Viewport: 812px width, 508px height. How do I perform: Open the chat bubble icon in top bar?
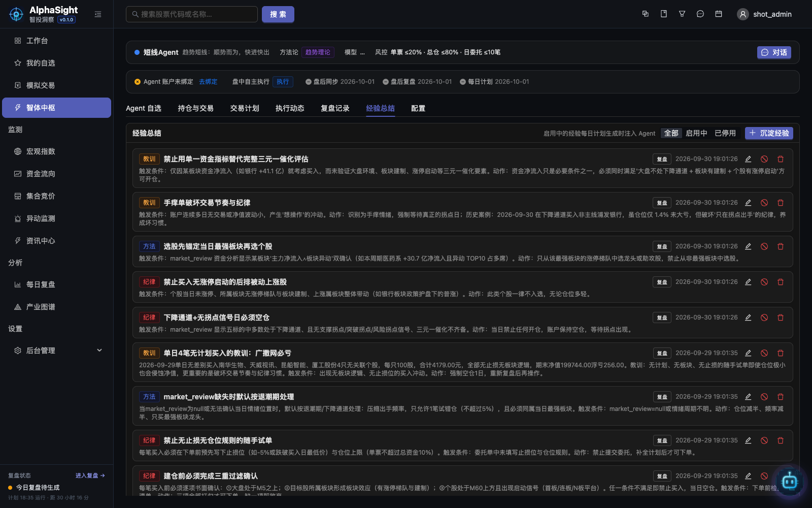click(700, 14)
